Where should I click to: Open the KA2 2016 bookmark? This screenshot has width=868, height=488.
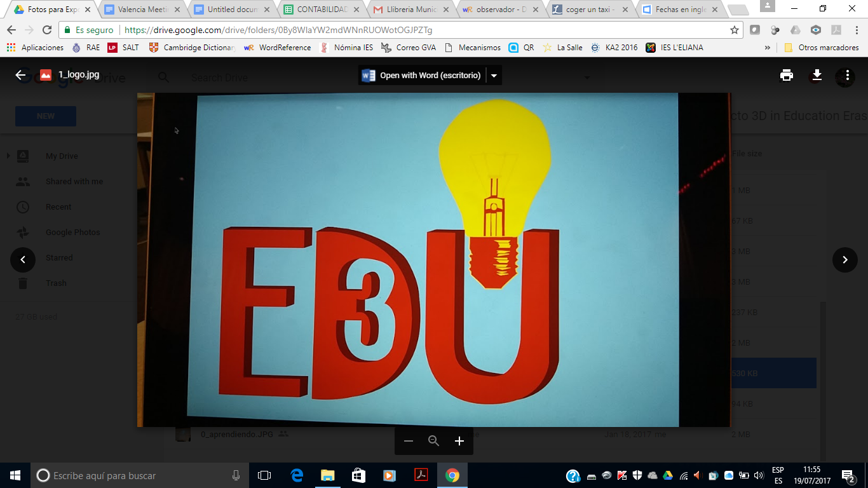click(x=614, y=48)
